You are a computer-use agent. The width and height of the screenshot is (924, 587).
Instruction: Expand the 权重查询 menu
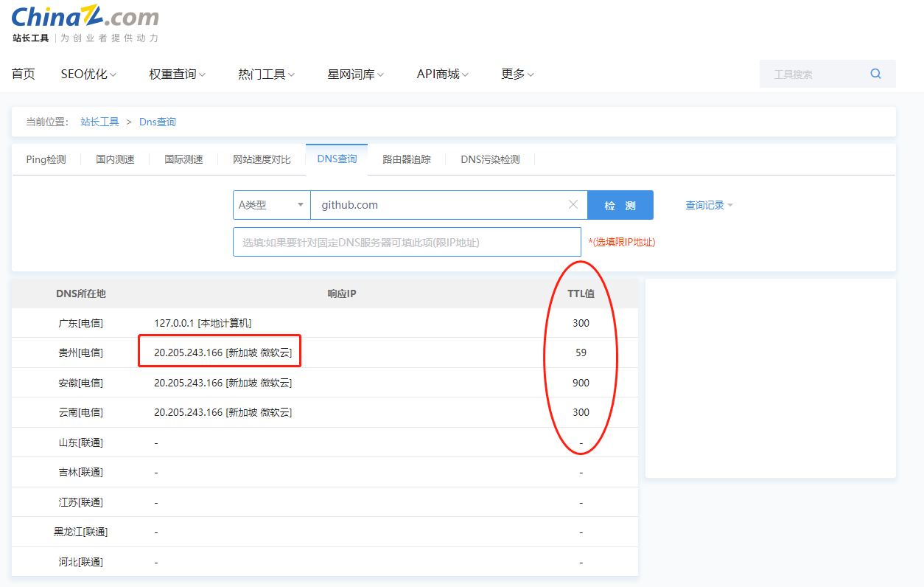(178, 74)
